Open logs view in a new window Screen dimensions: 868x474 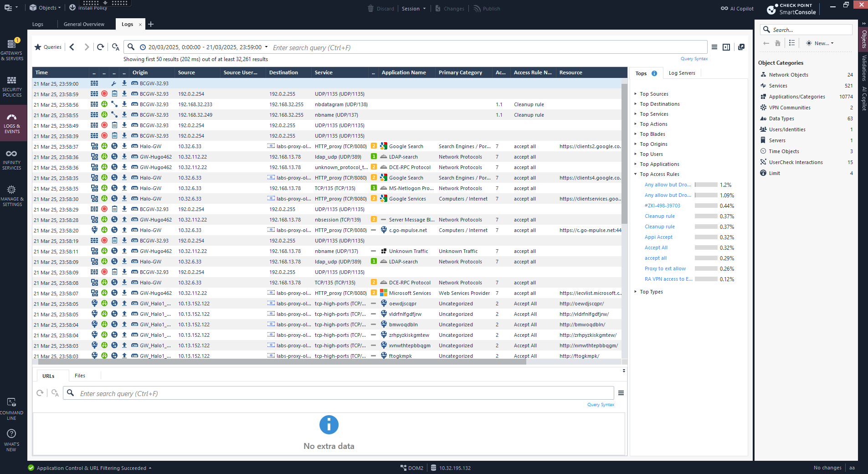741,47
